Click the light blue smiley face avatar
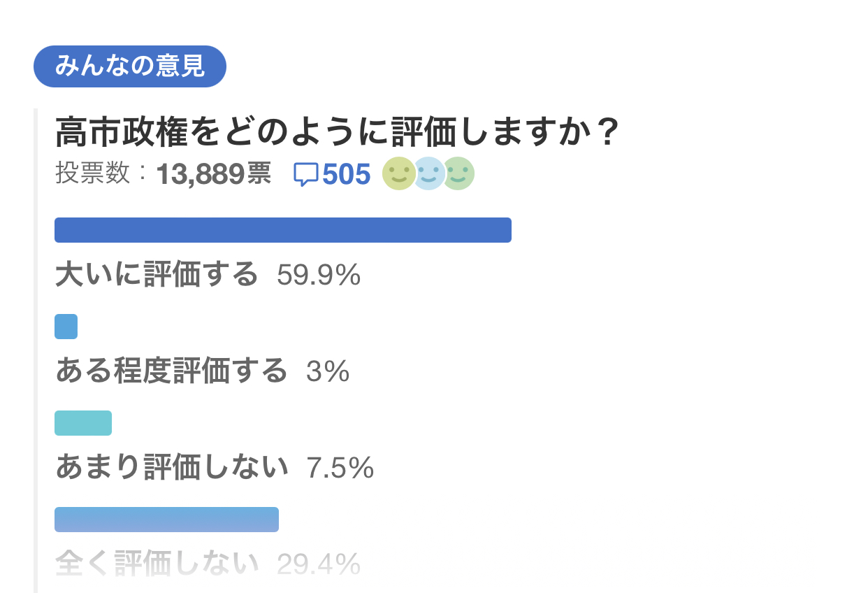The width and height of the screenshot is (868, 593). [428, 174]
